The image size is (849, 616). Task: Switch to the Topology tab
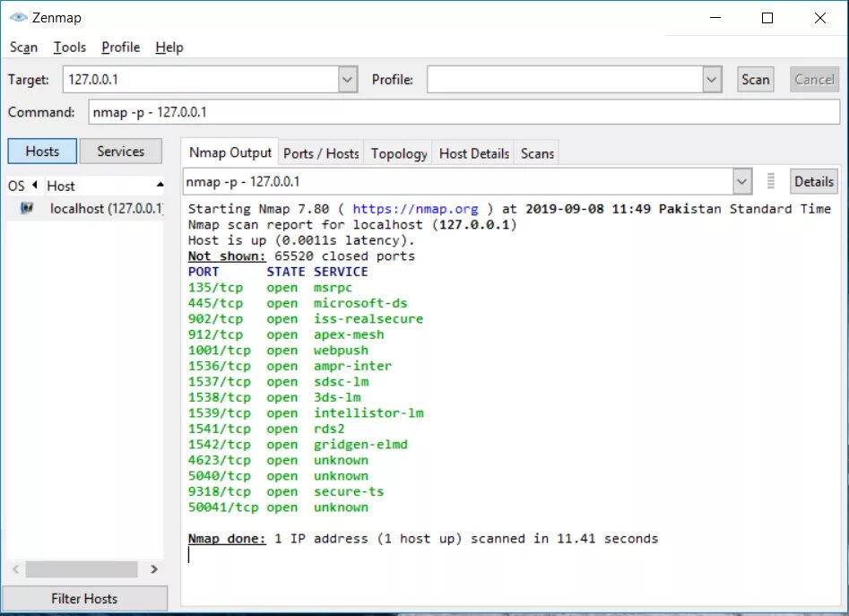(x=399, y=153)
